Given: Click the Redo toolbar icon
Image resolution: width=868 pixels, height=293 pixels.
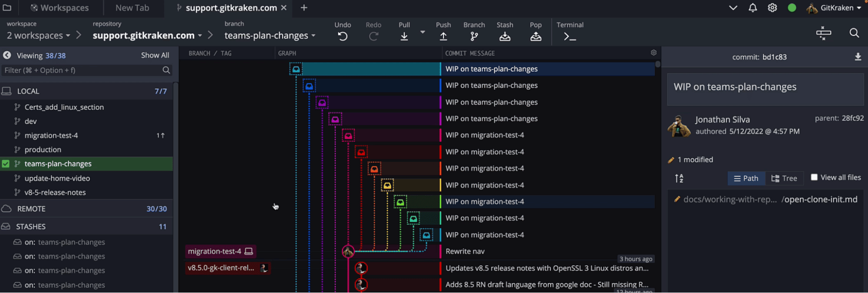Looking at the screenshot, I should 373,37.
